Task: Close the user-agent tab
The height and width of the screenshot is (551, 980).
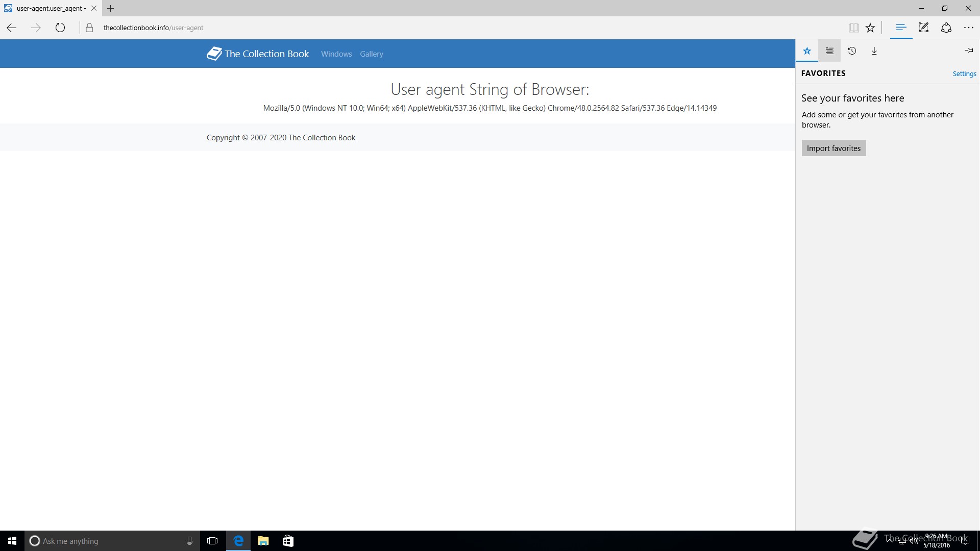Action: point(93,8)
